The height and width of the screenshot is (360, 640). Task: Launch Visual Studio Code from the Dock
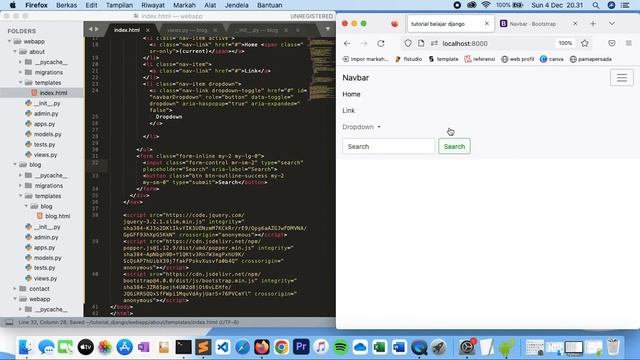[x=222, y=347]
